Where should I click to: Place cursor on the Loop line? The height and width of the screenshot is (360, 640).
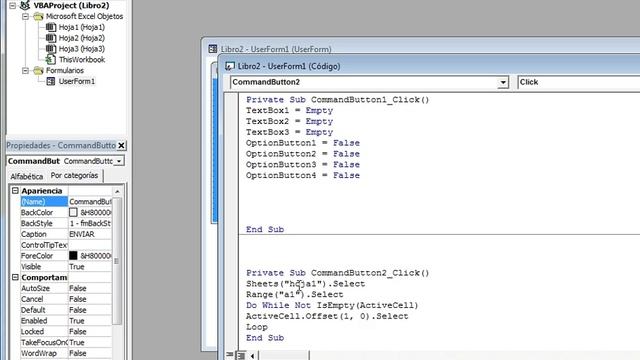pyautogui.click(x=257, y=327)
